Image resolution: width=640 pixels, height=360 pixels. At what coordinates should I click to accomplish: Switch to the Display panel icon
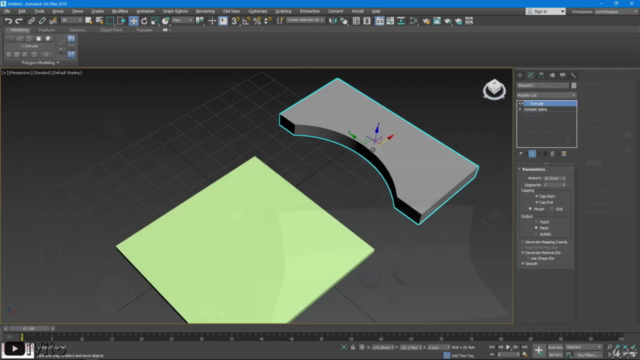[x=563, y=75]
